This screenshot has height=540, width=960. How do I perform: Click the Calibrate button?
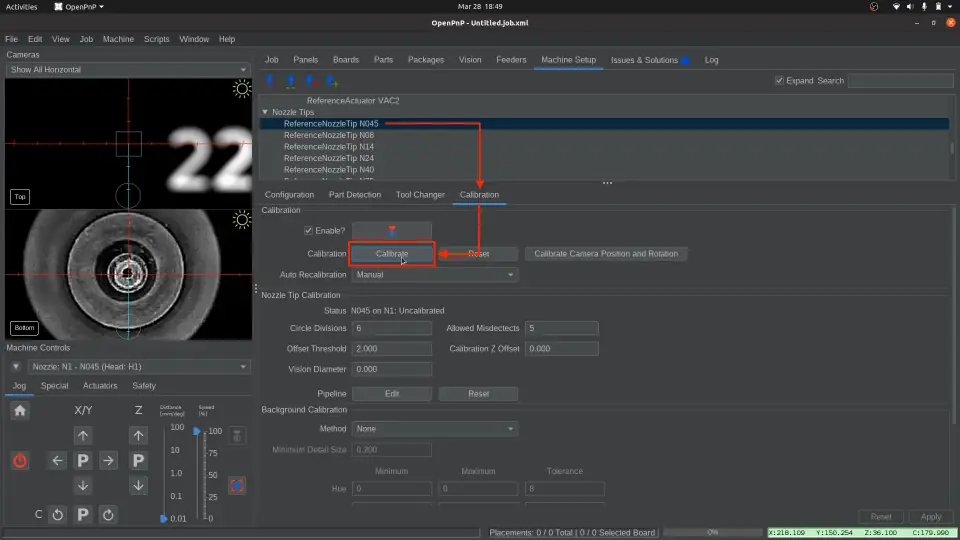coord(392,254)
